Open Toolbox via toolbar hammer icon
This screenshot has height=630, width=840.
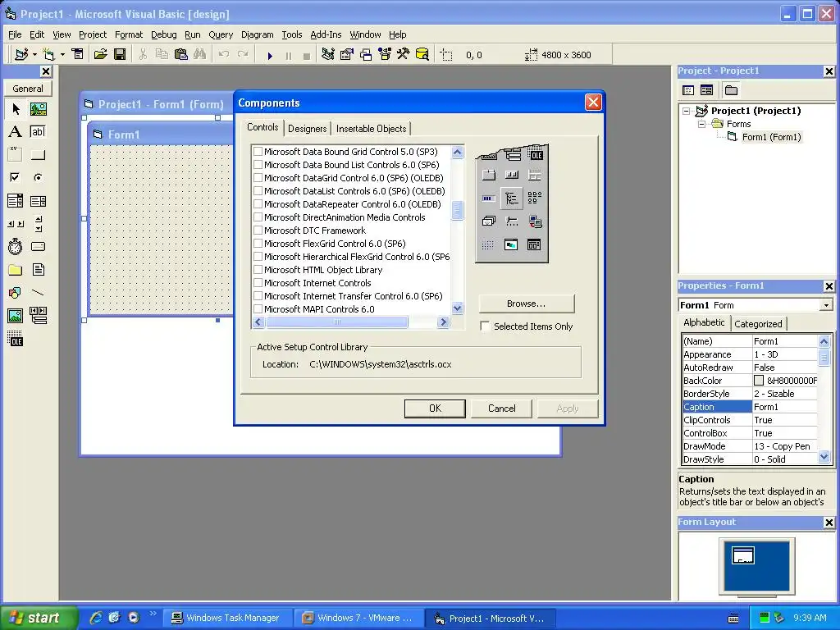point(404,55)
